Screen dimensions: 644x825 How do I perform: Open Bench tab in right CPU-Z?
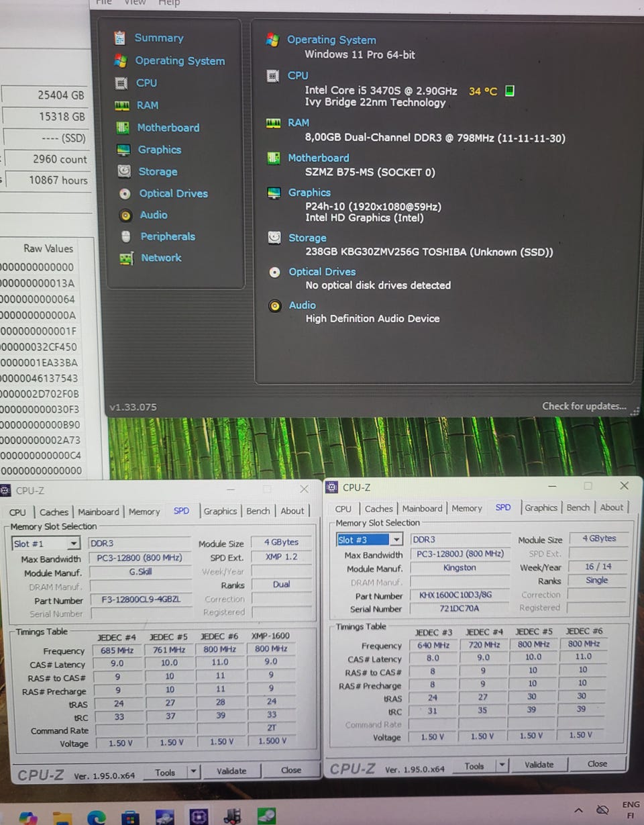pyautogui.click(x=578, y=507)
